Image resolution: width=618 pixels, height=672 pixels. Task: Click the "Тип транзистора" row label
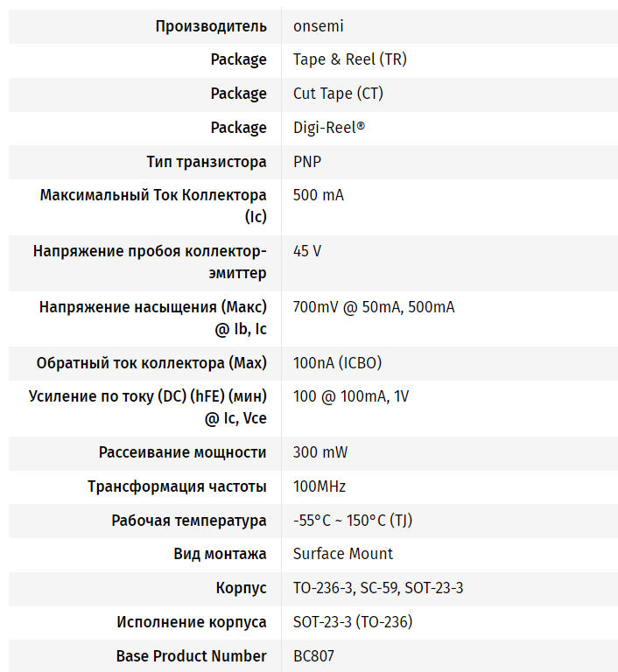(207, 162)
